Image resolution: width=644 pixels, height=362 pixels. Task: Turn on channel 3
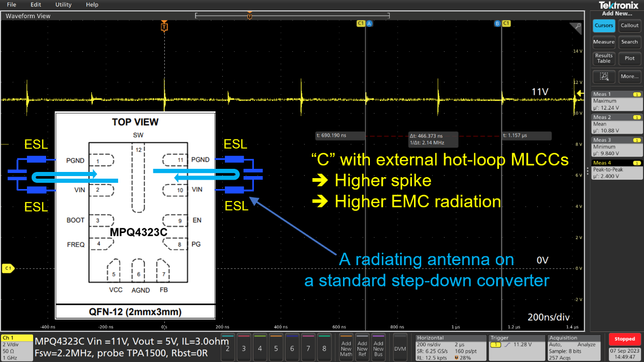point(244,348)
